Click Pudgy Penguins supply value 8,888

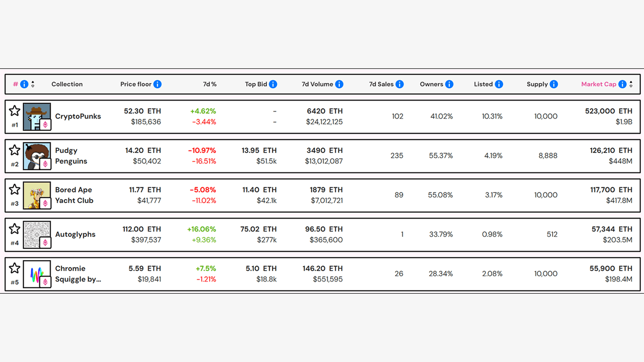point(548,156)
